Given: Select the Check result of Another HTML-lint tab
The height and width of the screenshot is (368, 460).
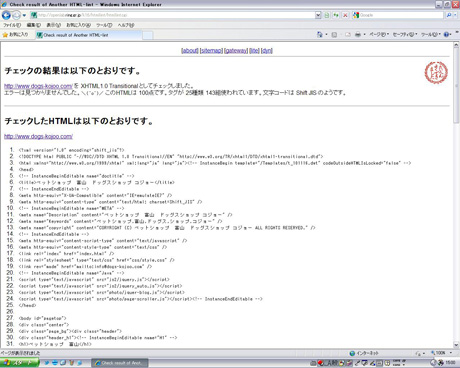Looking at the screenshot, I should (88, 35).
